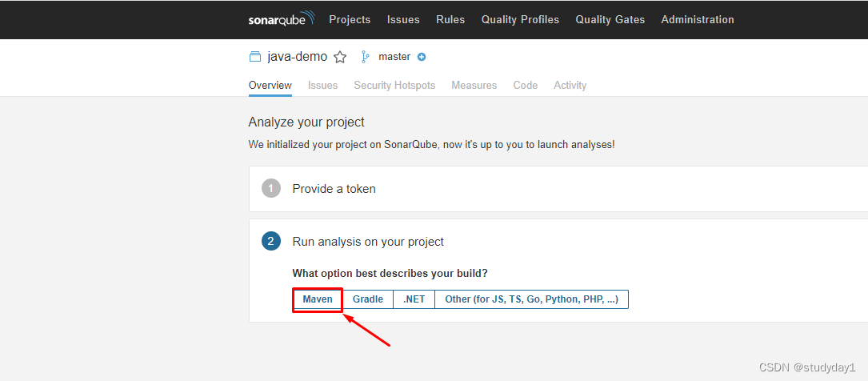Choose Other (for JS, TS, Go, Python, PHP)

coord(531,299)
